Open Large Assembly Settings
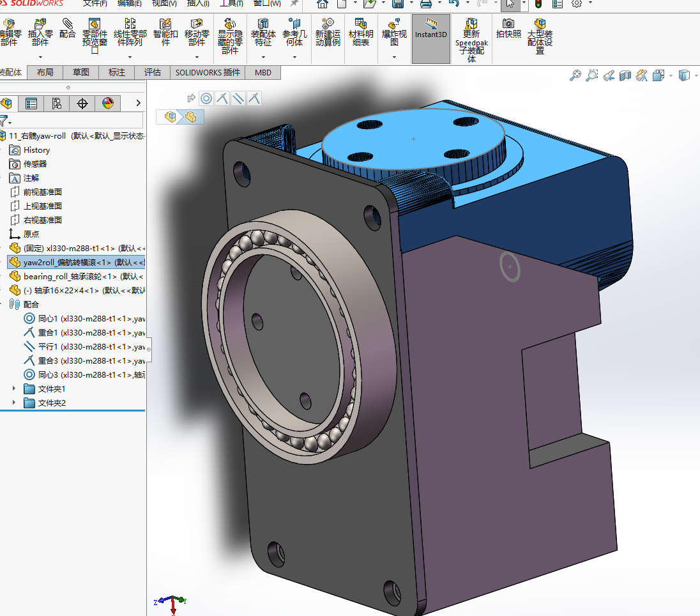Viewport: 700px width, 616px height. pyautogui.click(x=540, y=36)
